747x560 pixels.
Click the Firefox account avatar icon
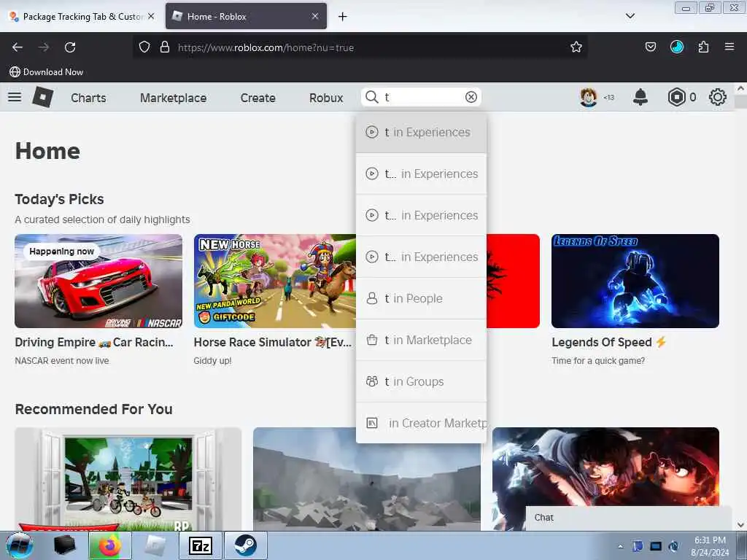click(x=676, y=47)
